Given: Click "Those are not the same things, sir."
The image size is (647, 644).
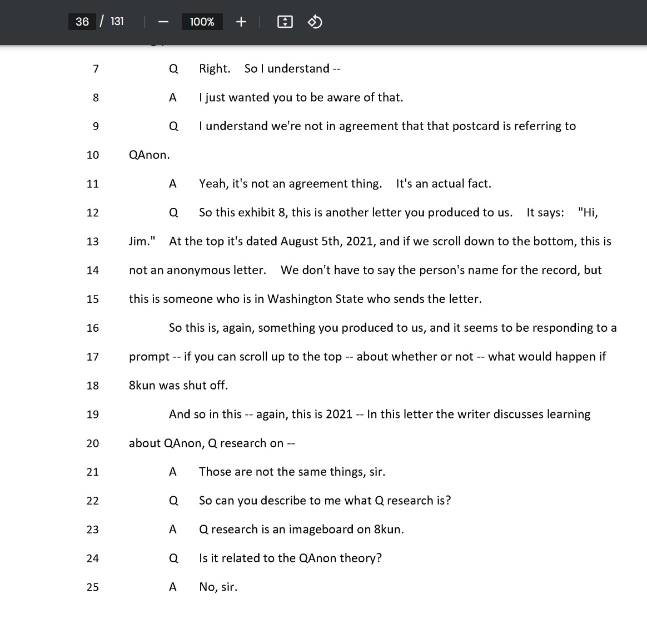Looking at the screenshot, I should (292, 472).
